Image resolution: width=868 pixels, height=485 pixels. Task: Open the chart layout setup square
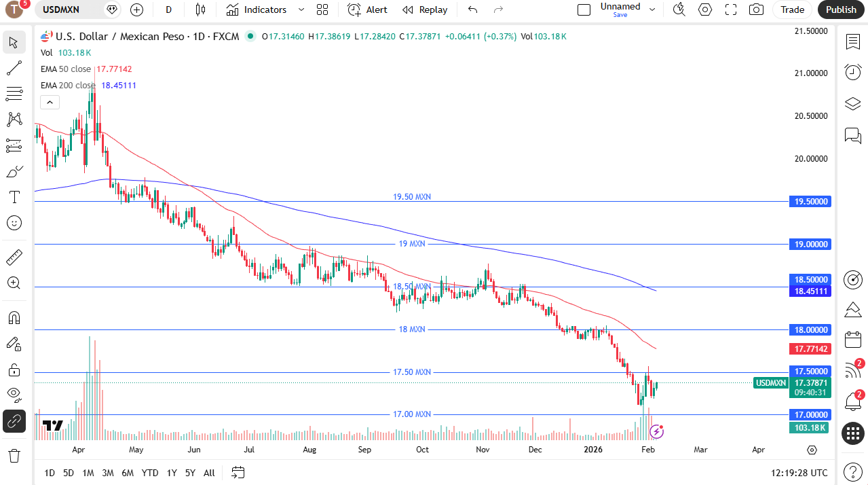pos(584,10)
